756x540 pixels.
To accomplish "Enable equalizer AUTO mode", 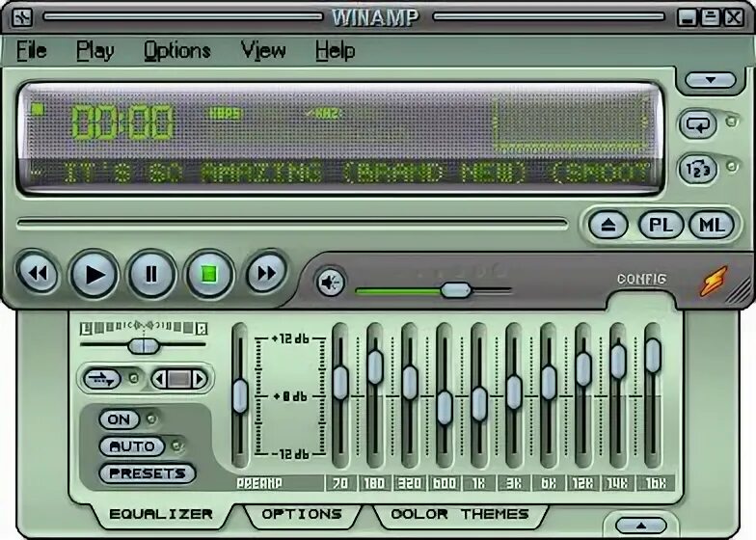I will [x=132, y=445].
